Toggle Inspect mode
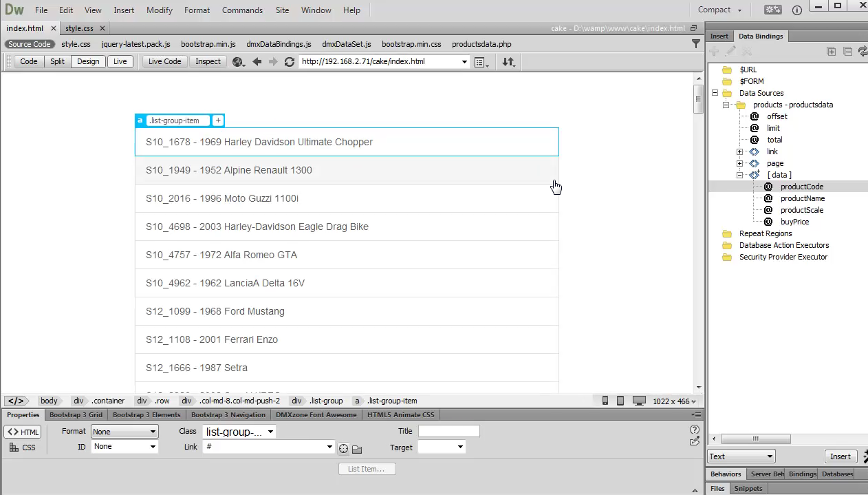Viewport: 868px width, 495px height. coord(208,62)
